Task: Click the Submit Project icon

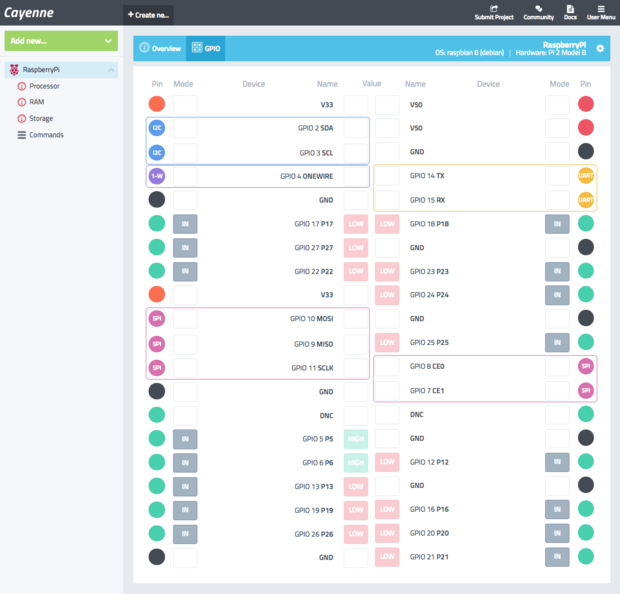Action: coord(494,9)
